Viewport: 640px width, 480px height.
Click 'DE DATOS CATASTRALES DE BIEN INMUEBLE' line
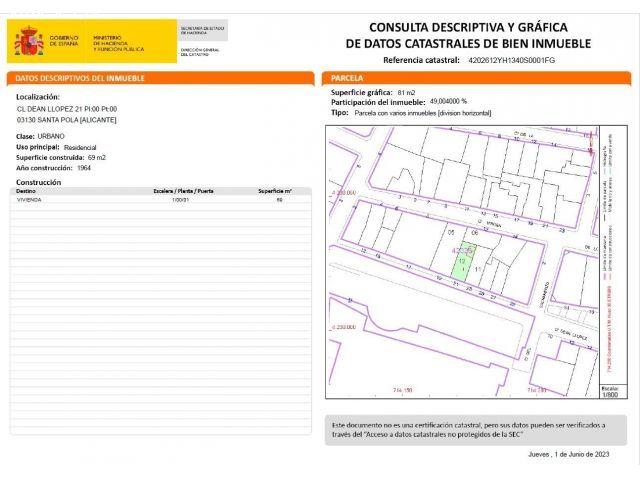468,43
